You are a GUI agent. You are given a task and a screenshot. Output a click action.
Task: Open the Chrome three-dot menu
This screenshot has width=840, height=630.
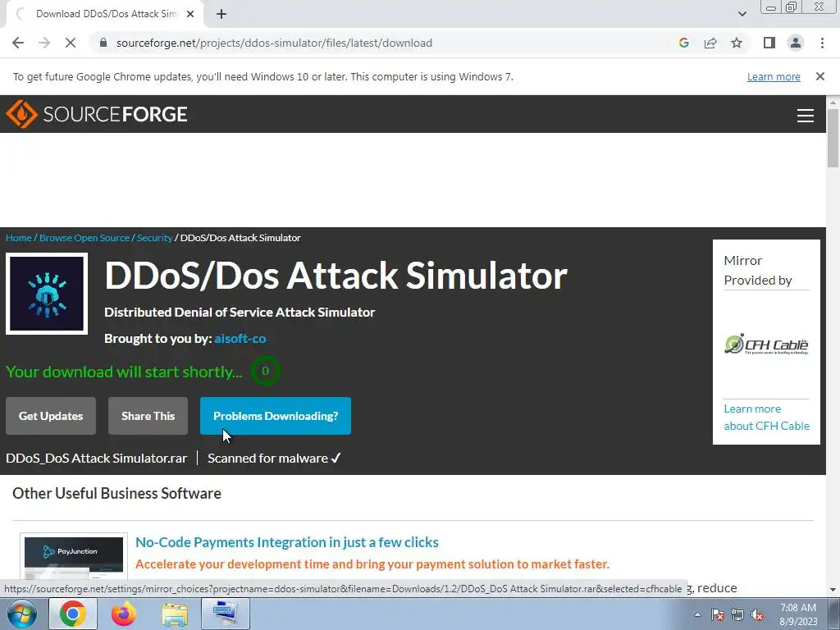(822, 43)
